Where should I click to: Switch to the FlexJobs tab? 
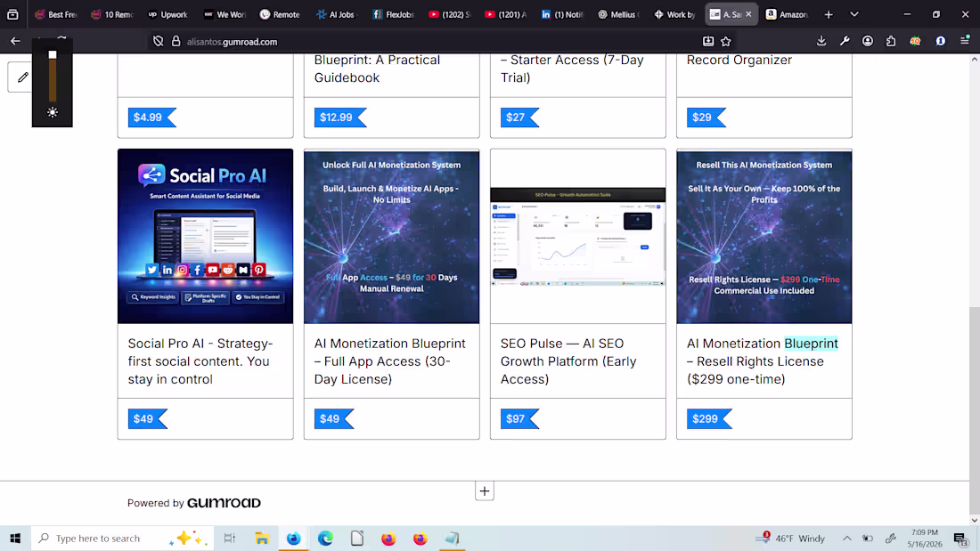pos(393,14)
